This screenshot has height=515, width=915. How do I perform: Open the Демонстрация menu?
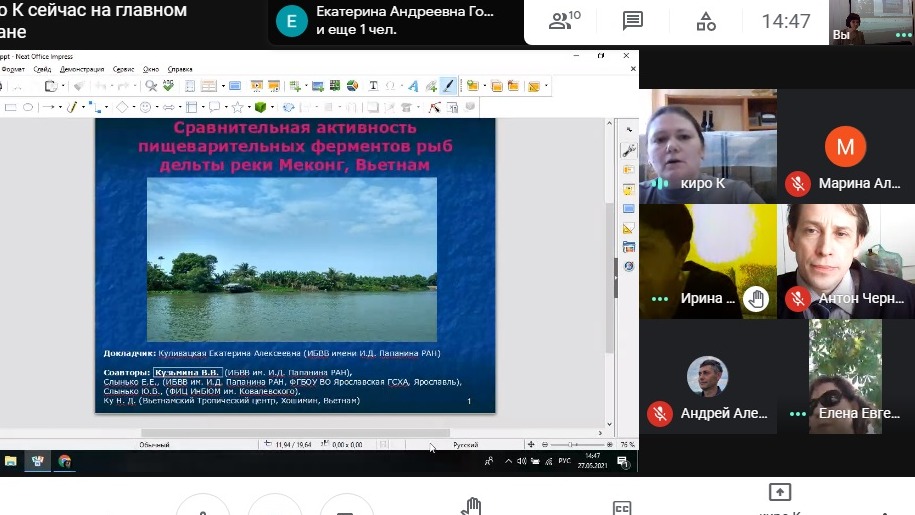pyautogui.click(x=82, y=69)
